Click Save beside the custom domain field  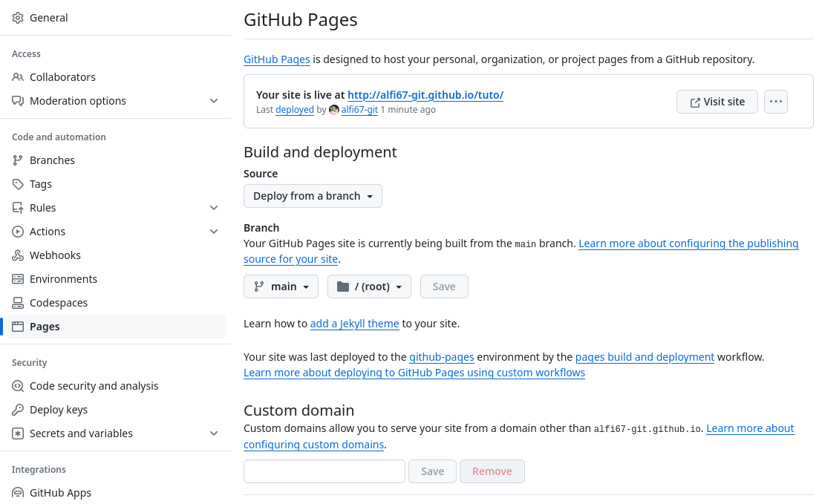coord(432,471)
